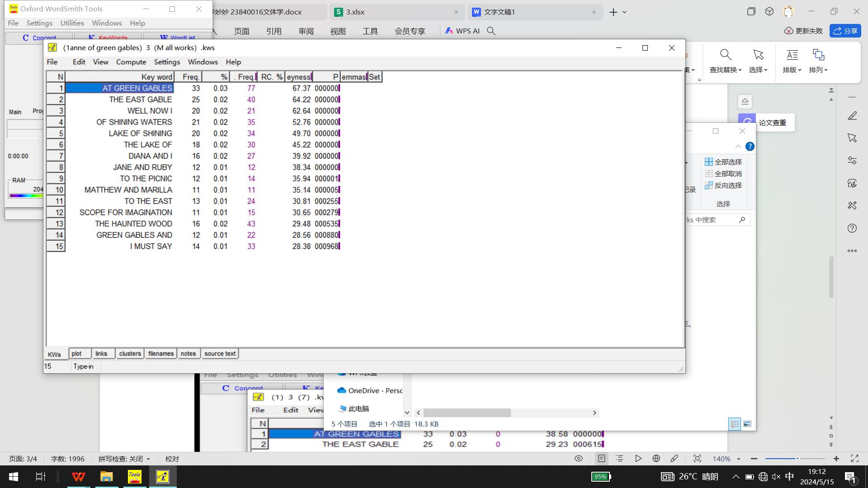
Task: Click the paper check (论文查重) button
Action: 772,122
